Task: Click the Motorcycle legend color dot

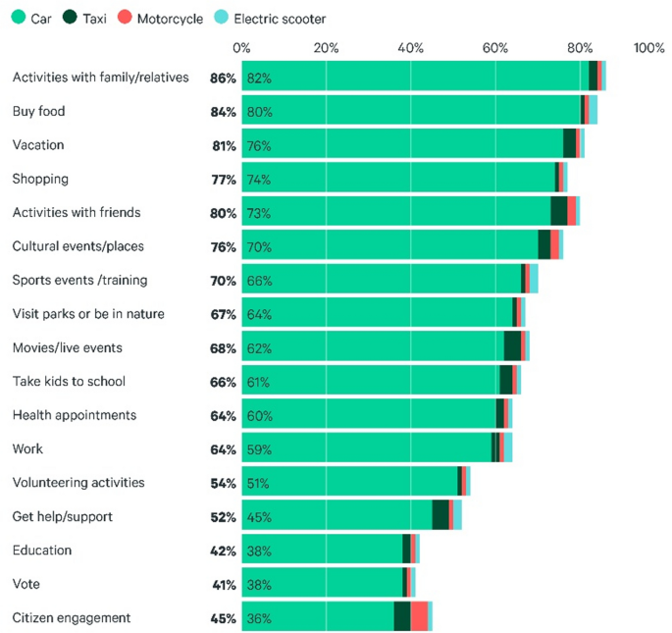Action: coord(124,18)
